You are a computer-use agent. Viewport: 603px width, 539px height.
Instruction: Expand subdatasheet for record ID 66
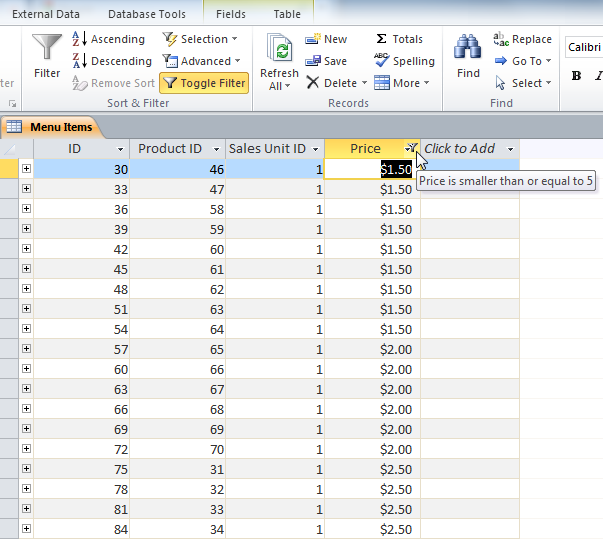click(x=26, y=408)
